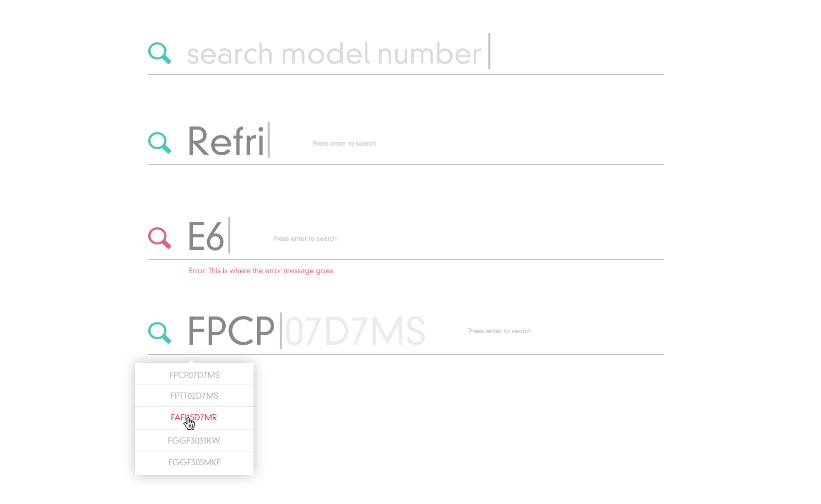The width and height of the screenshot is (821, 504).
Task: Click "Press enter to search" hint beside Refri
Action: coord(344,144)
